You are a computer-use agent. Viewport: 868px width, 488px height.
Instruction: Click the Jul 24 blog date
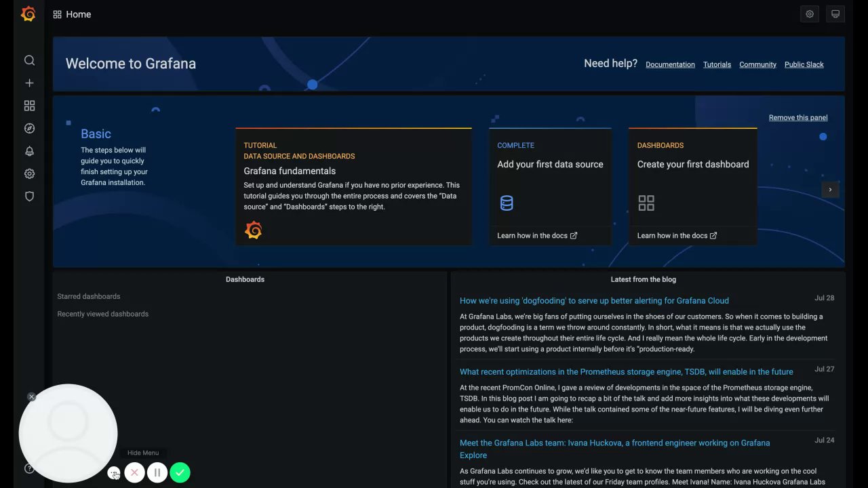click(x=824, y=440)
